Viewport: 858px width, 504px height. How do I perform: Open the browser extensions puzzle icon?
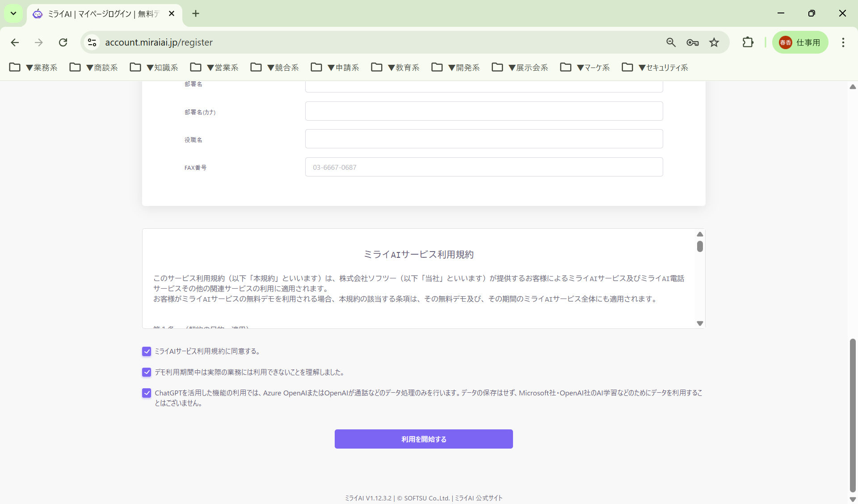coord(748,42)
